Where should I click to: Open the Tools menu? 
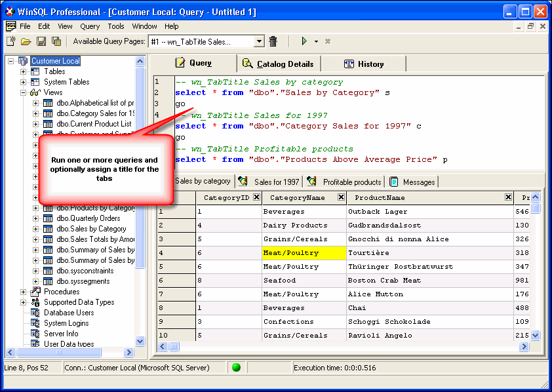tap(116, 26)
